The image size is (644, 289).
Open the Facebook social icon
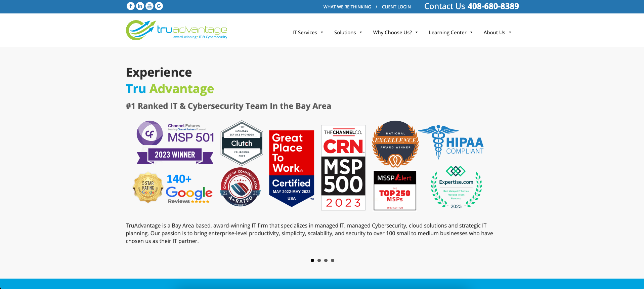click(x=131, y=6)
